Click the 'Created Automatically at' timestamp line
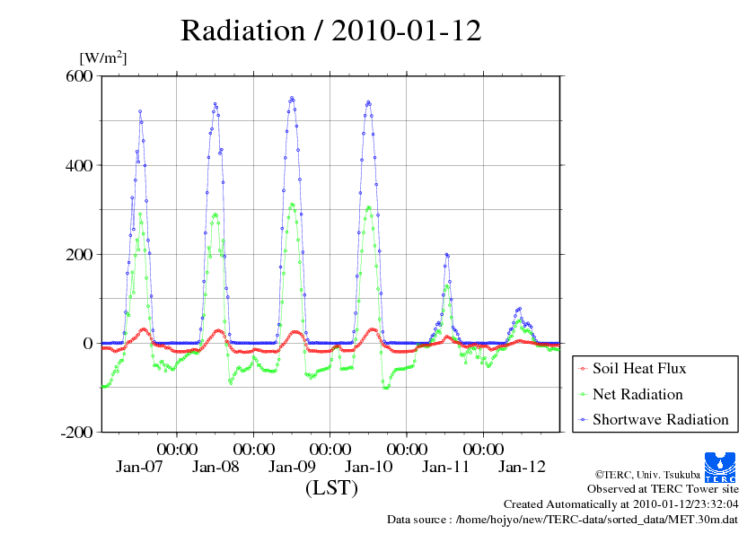 (x=621, y=504)
